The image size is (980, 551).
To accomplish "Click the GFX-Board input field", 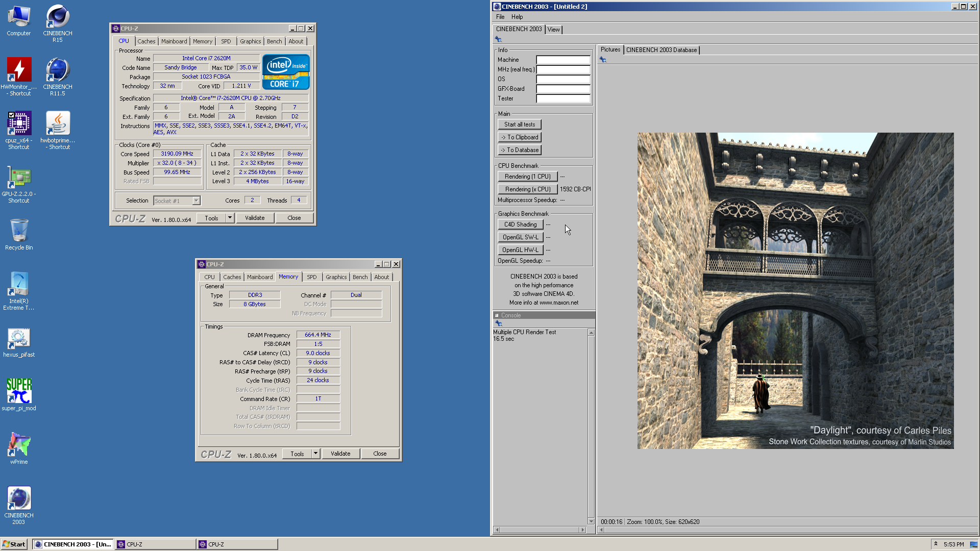I will point(563,89).
